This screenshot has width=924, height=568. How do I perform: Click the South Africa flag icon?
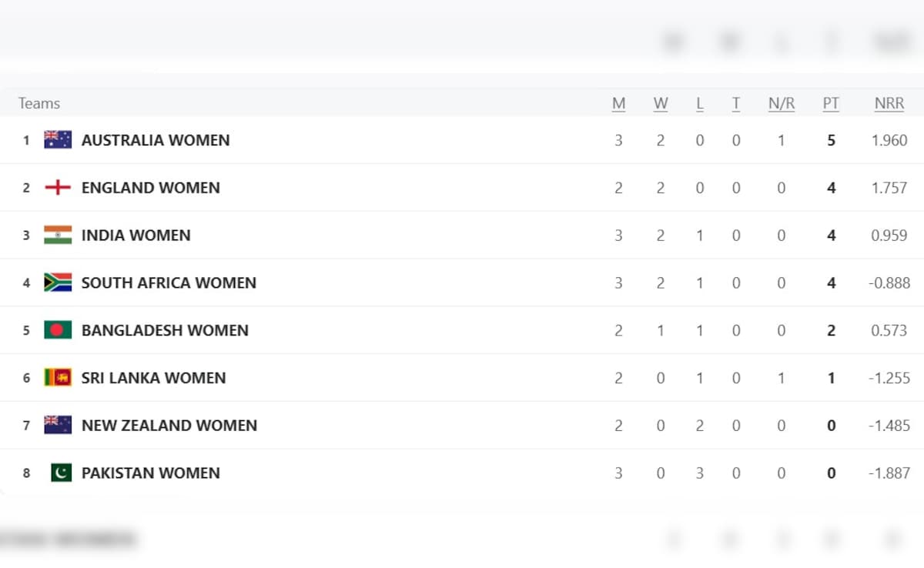pos(58,282)
